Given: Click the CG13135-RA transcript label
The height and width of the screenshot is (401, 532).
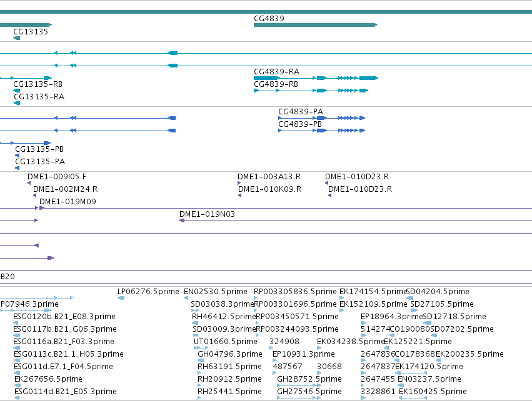Looking at the screenshot, I should tap(39, 97).
